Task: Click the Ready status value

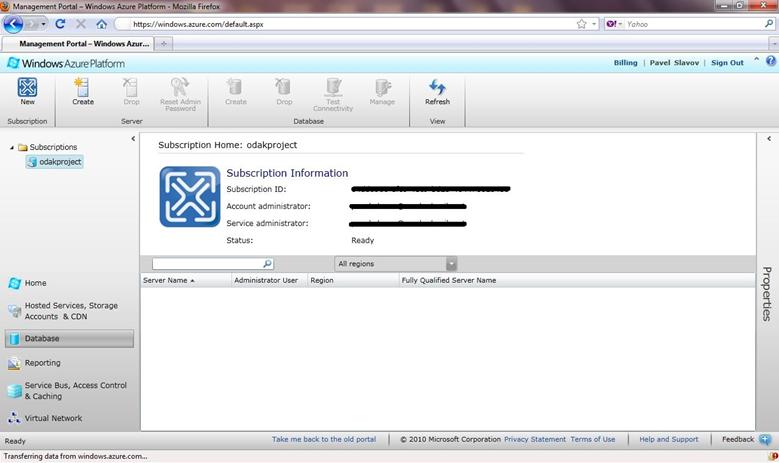Action: pyautogui.click(x=363, y=240)
